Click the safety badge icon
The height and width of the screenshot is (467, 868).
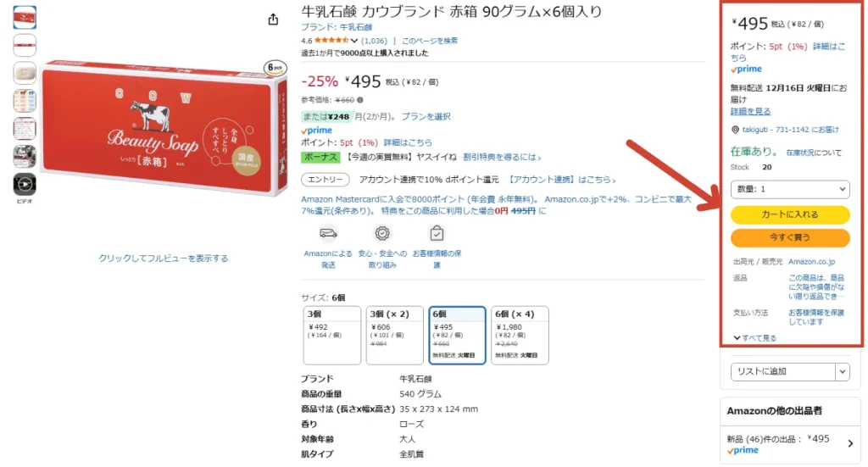(x=382, y=234)
